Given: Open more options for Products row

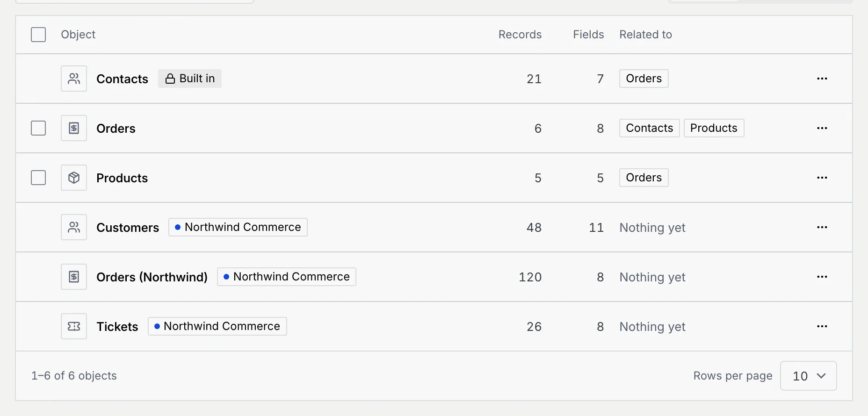Looking at the screenshot, I should (822, 178).
